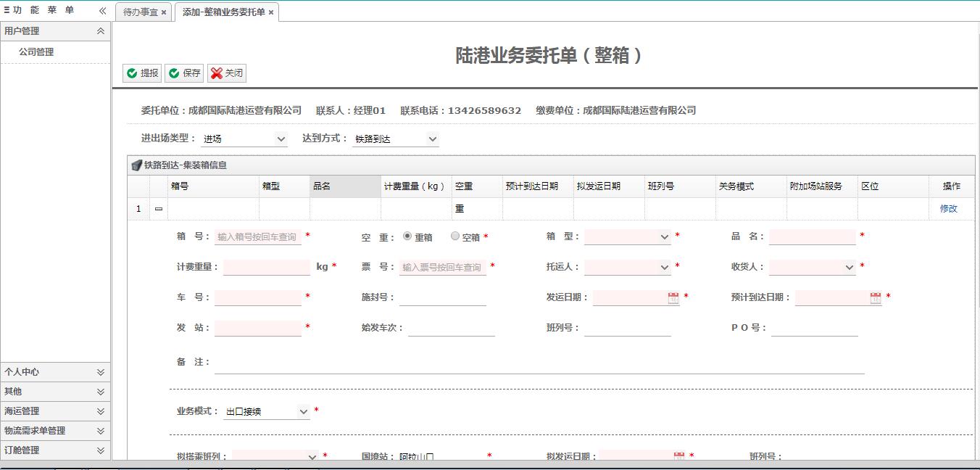980x470 pixels.
Task: Close the 待办事宜 tab
Action: pos(164,12)
